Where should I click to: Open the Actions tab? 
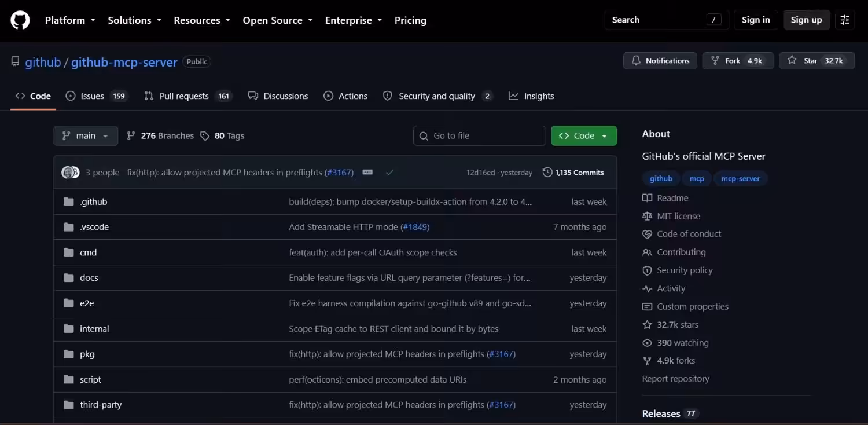pos(345,96)
